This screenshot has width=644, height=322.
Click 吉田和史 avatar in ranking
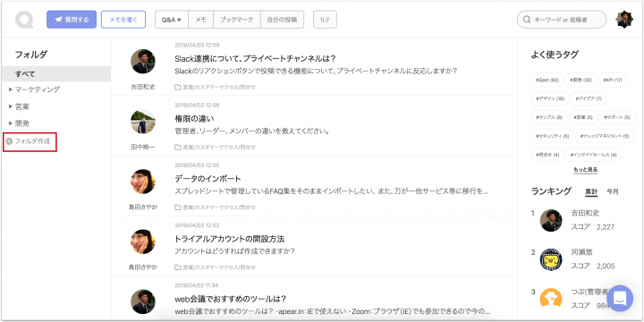551,221
